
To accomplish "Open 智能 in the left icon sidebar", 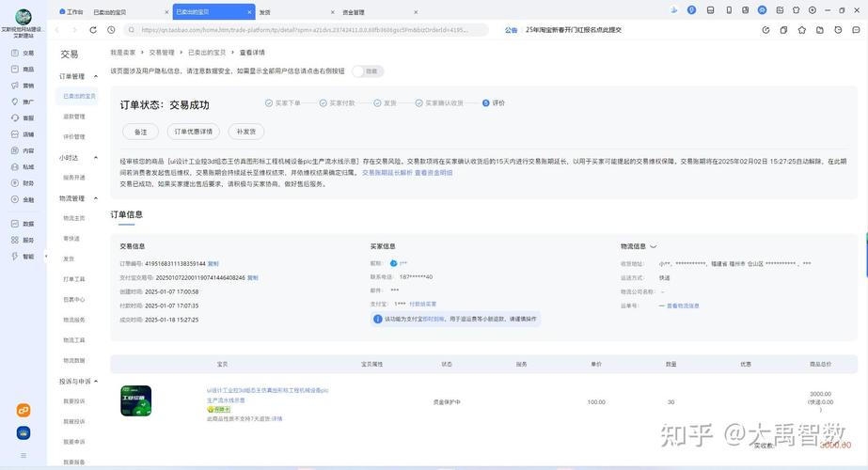I will click(23, 257).
